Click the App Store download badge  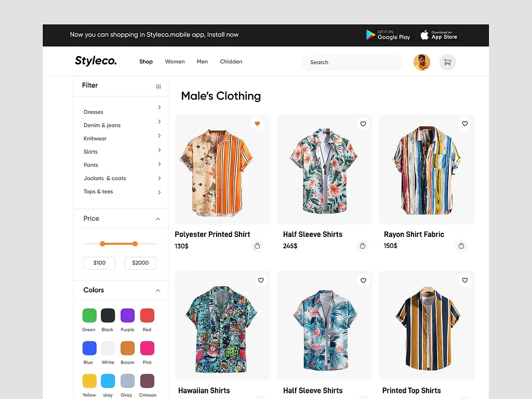(439, 35)
